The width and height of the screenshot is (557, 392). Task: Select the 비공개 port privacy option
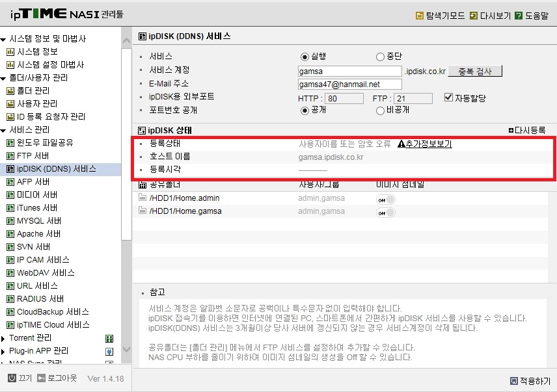point(380,111)
